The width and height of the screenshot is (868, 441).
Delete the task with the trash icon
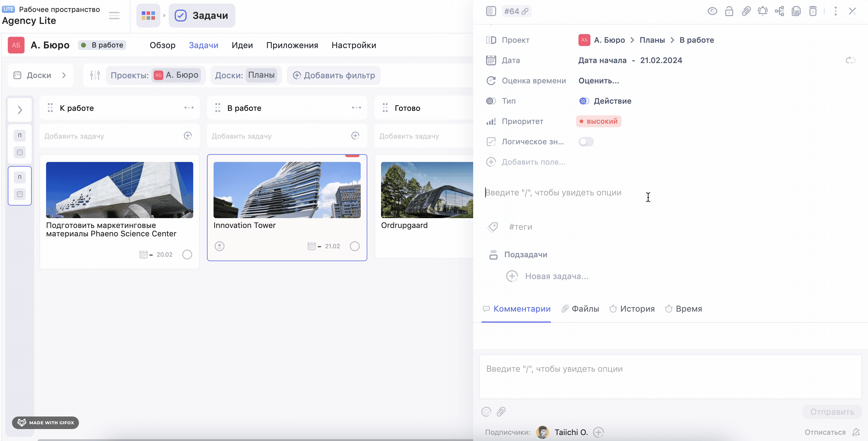pos(813,11)
